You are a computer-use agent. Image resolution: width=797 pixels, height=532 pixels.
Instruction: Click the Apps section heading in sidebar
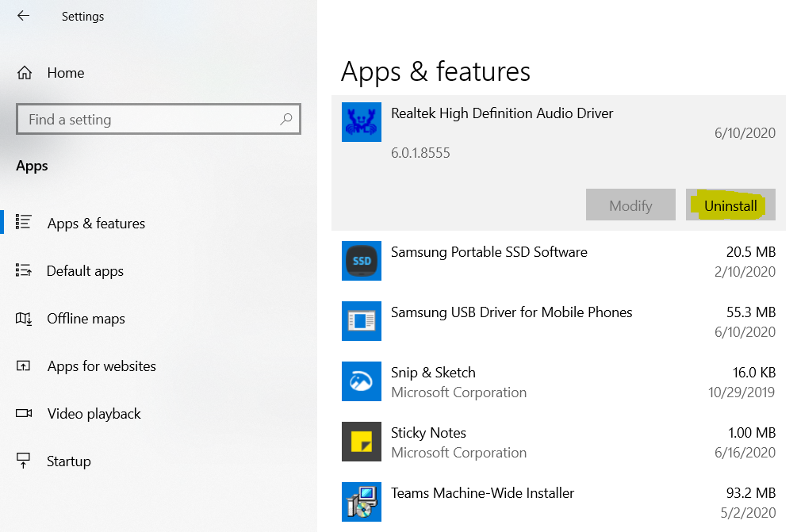pyautogui.click(x=32, y=166)
